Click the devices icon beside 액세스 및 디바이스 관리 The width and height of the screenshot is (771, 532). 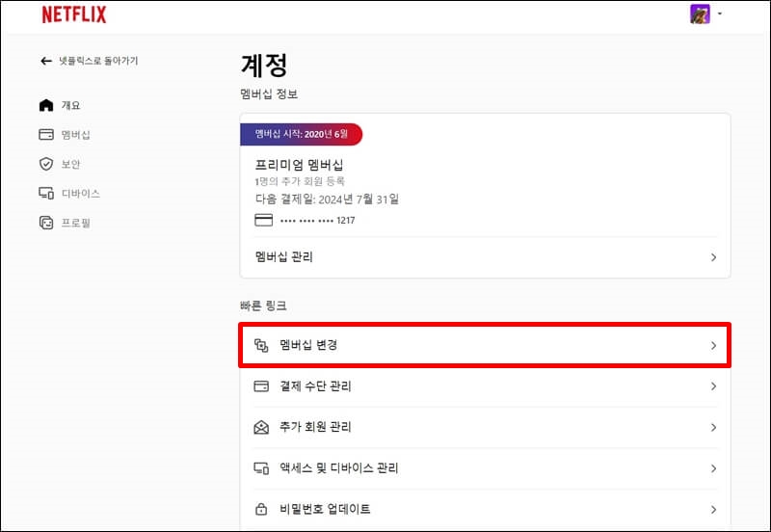tap(261, 468)
